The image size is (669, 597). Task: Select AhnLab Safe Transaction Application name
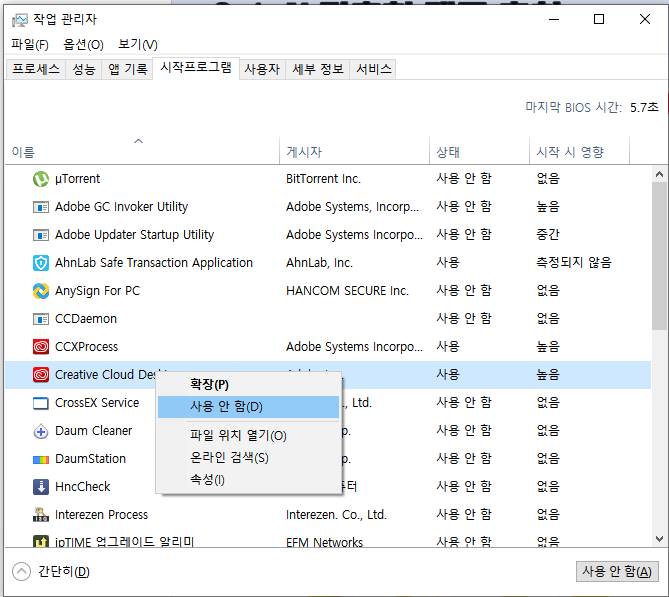coord(154,263)
